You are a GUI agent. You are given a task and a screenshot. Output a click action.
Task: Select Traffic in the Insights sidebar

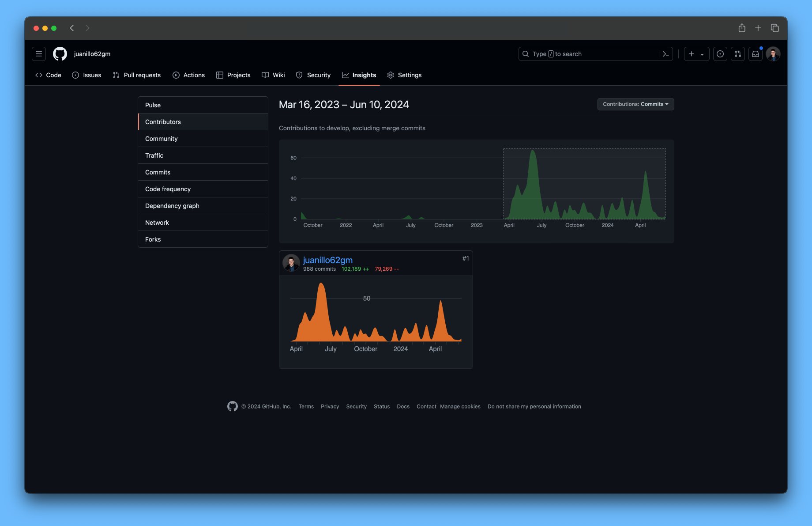tap(154, 155)
